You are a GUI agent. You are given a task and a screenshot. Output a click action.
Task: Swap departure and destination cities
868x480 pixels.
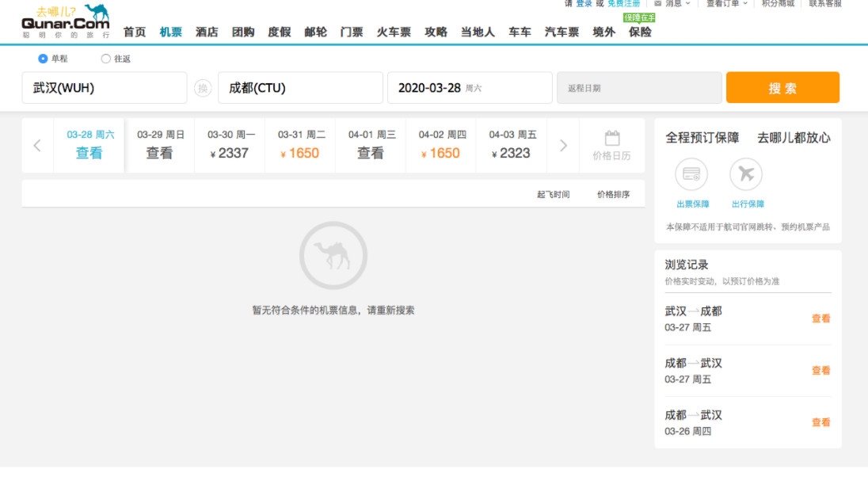[203, 88]
